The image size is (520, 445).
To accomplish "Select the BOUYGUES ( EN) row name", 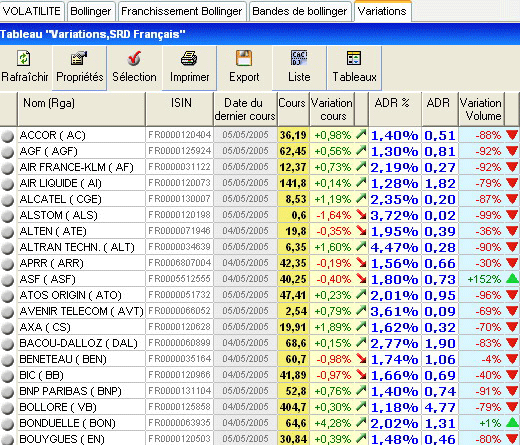I will click(62, 439).
